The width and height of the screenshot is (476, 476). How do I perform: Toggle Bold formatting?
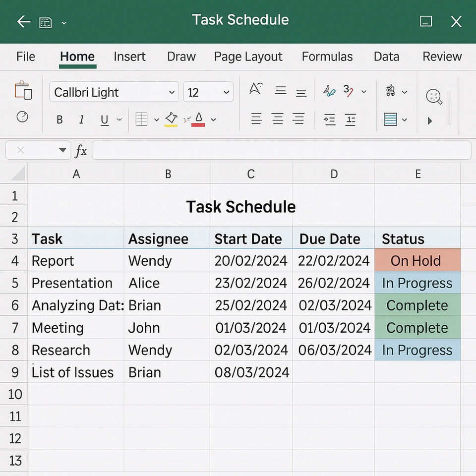tap(59, 120)
